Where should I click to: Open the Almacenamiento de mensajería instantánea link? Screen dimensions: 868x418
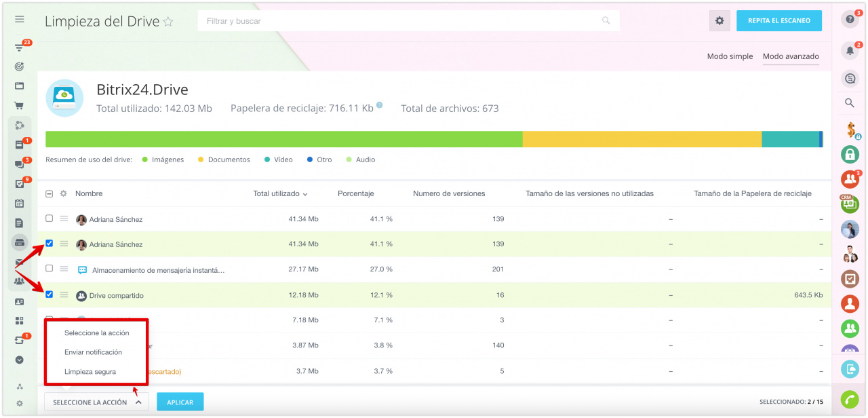tap(158, 270)
